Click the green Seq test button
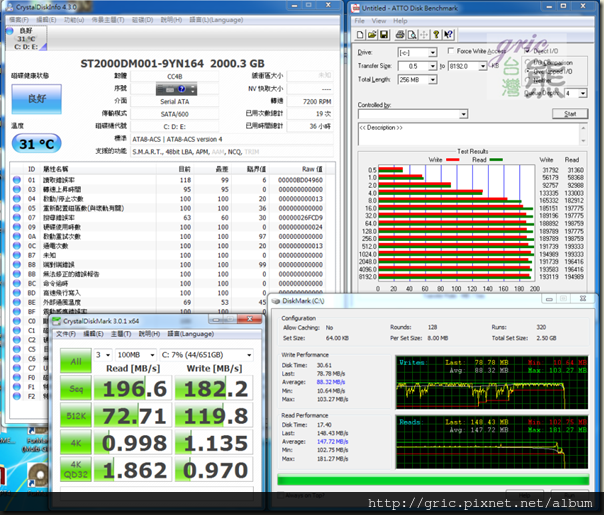This screenshot has height=515, width=604. point(76,389)
